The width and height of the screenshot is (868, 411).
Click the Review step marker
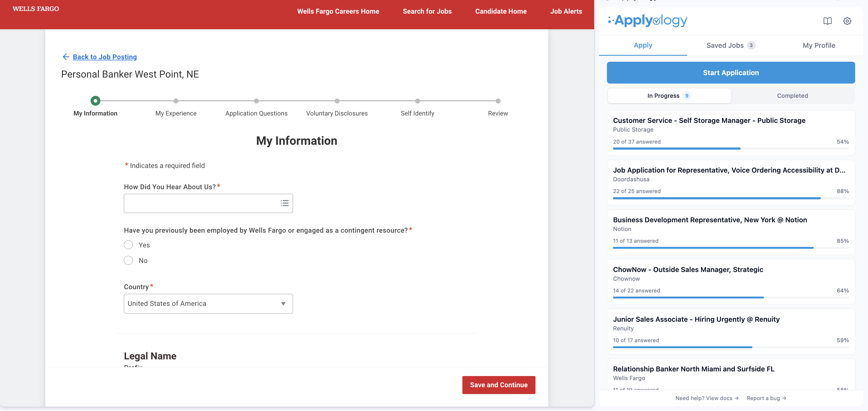click(498, 101)
